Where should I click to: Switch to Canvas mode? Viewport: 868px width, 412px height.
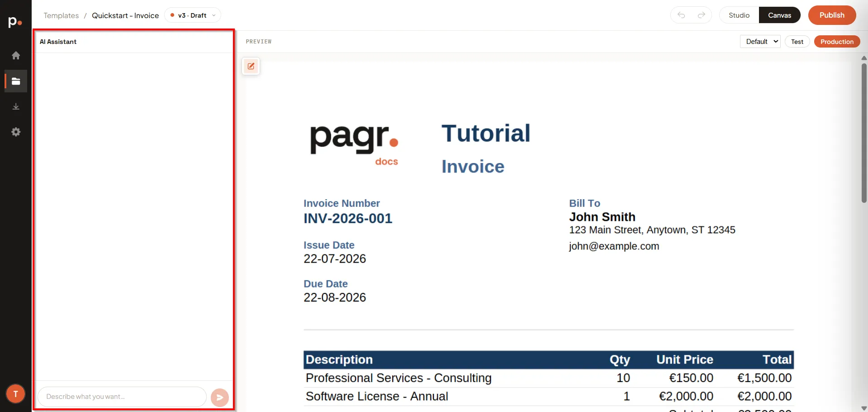tap(780, 15)
